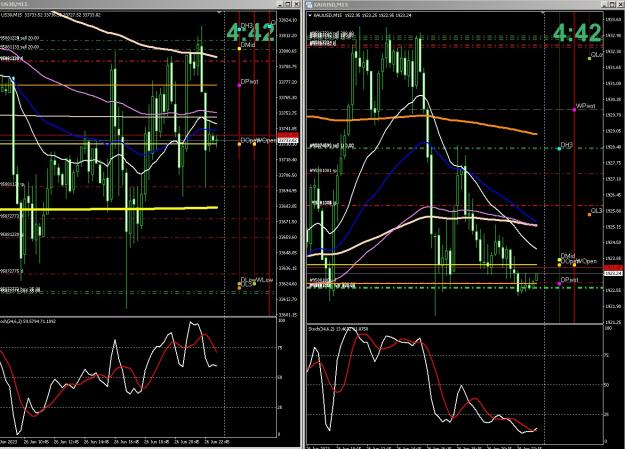
Task: Click the white current price label on XAUUSD axis
Action: click(613, 274)
